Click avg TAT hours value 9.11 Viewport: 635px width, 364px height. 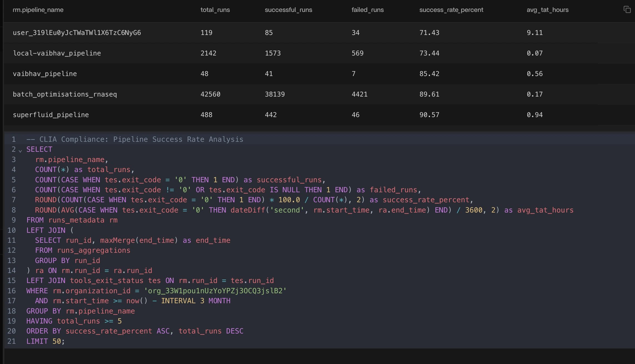click(535, 33)
